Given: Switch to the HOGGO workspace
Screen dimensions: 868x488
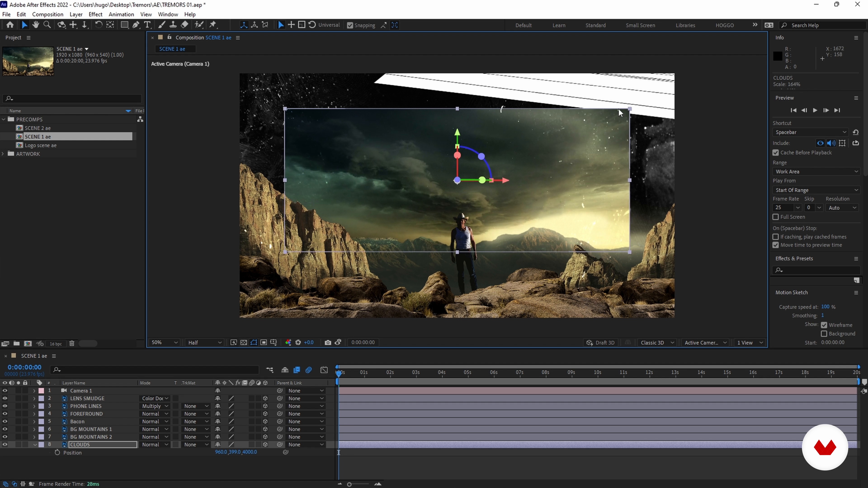Looking at the screenshot, I should pos(724,25).
